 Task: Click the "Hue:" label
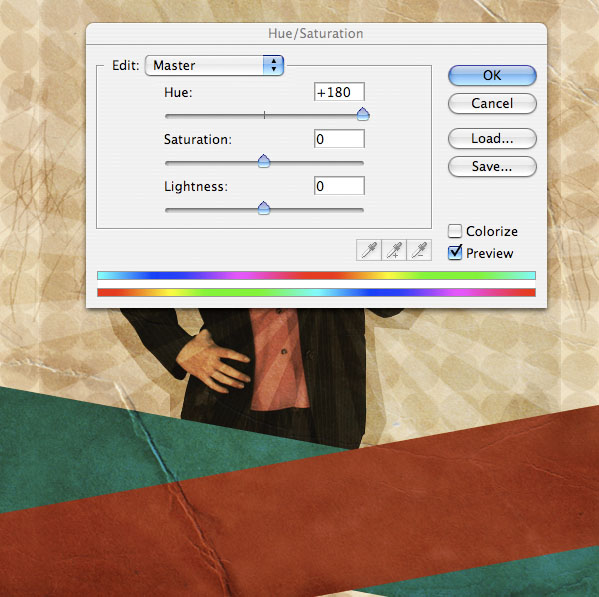178,92
